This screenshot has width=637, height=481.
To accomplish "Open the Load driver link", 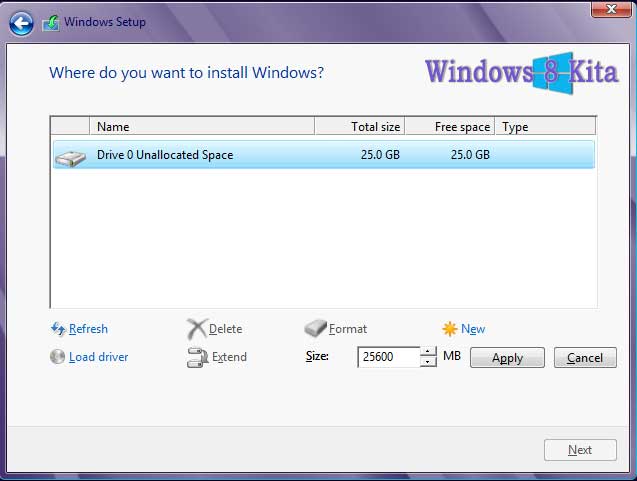I will (x=98, y=357).
